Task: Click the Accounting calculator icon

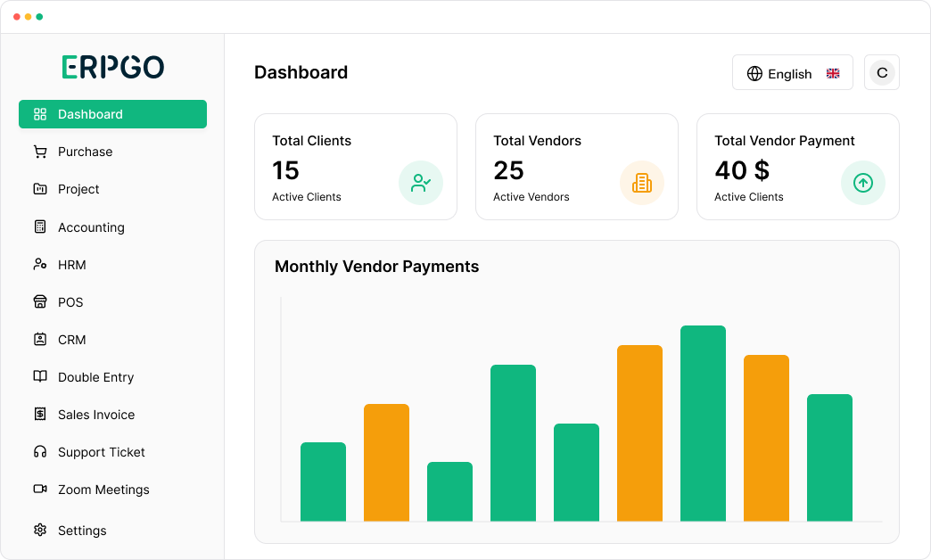Action: pyautogui.click(x=40, y=226)
